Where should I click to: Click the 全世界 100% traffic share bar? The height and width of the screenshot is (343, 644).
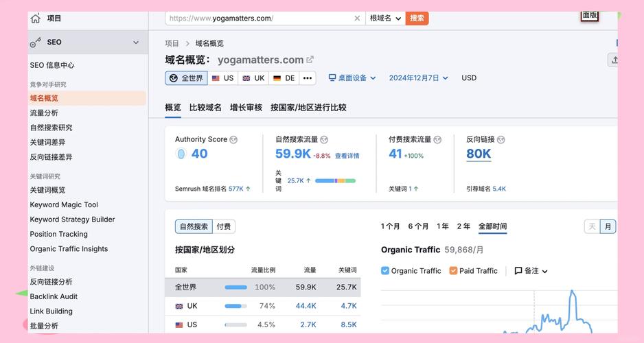(235, 287)
